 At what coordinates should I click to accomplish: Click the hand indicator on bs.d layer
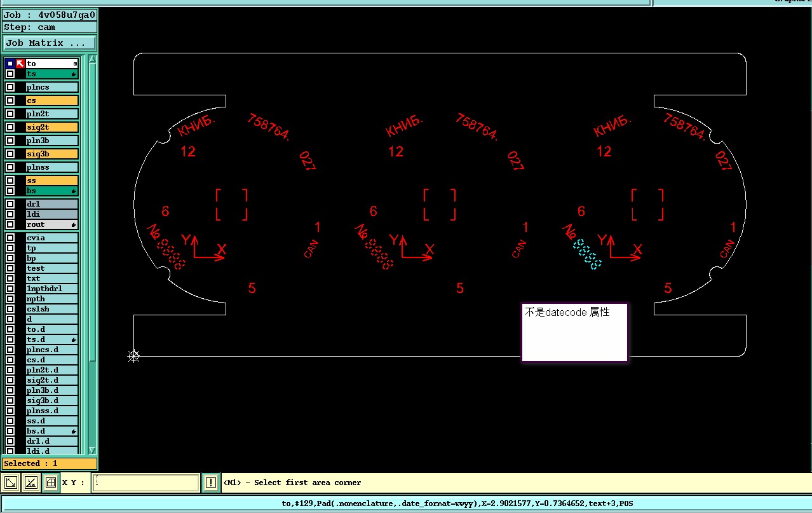pyautogui.click(x=74, y=432)
